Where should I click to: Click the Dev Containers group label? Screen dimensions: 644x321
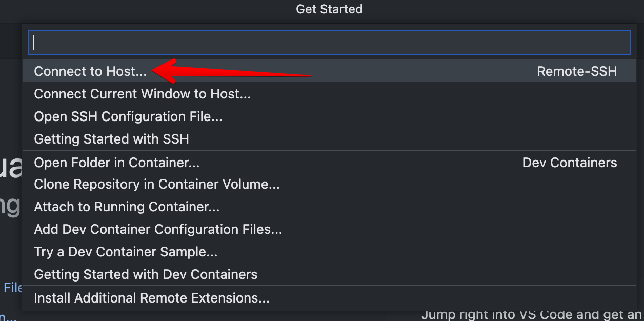[570, 163]
